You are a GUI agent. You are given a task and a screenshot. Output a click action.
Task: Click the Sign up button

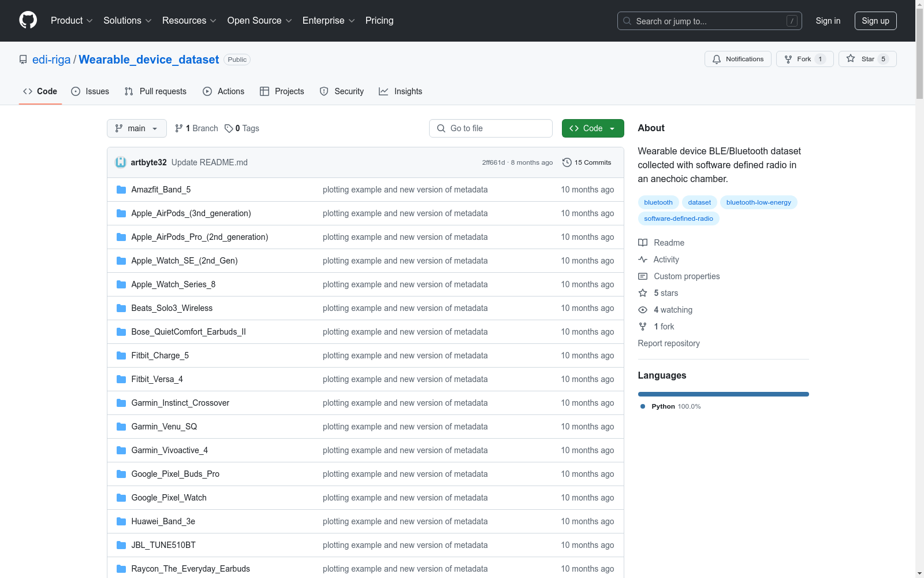[x=875, y=21]
